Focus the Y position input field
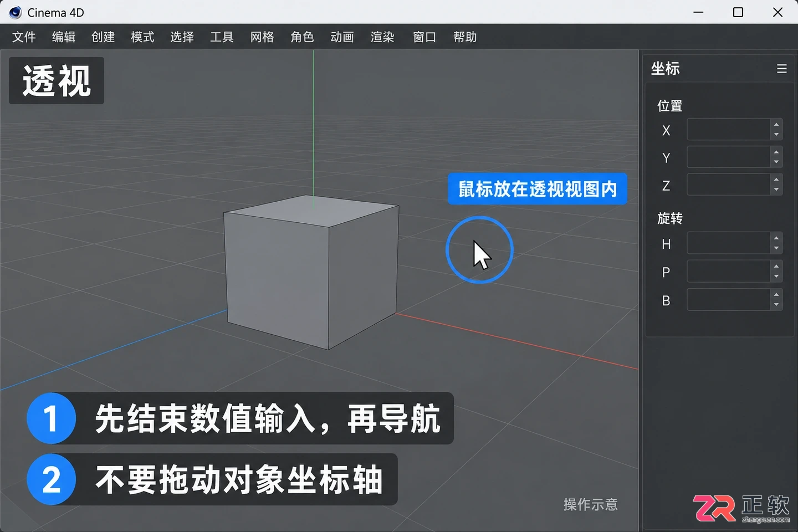 coord(728,157)
